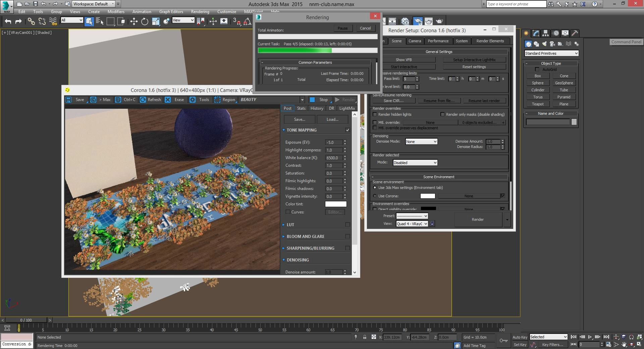Activate the Select and Move tool

coord(134,21)
